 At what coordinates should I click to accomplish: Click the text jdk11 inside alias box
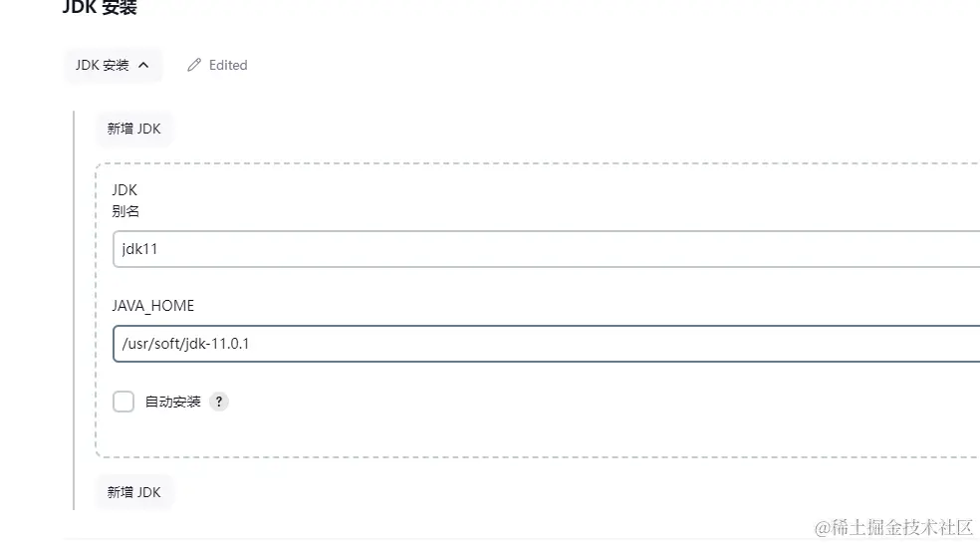tap(139, 249)
